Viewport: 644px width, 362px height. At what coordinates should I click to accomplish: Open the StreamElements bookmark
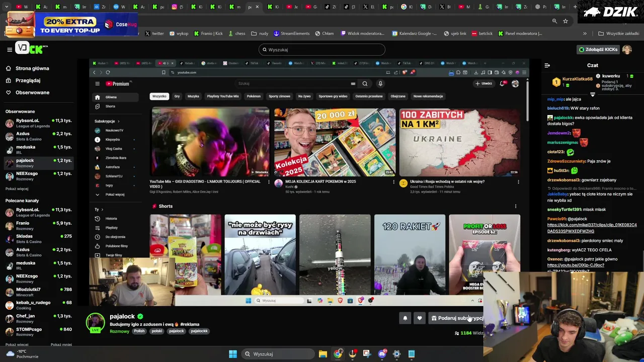pos(292,34)
